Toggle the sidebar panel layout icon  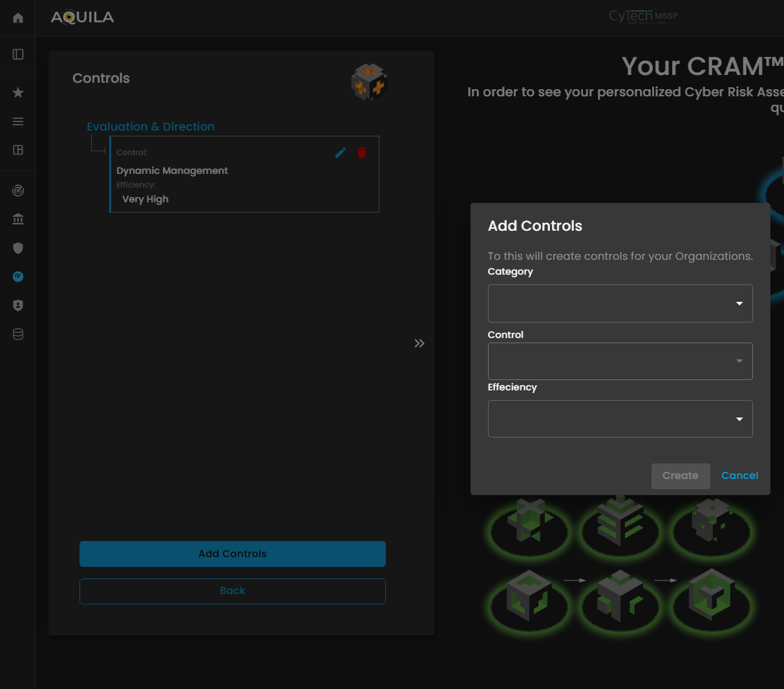point(18,54)
